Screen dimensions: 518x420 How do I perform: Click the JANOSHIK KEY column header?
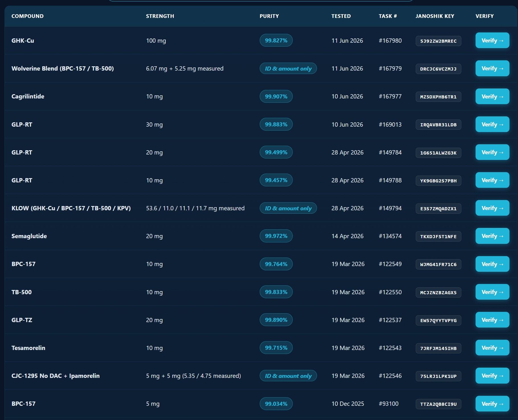coord(435,16)
